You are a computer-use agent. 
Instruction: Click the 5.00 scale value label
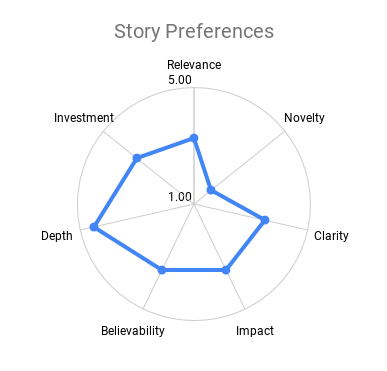pyautogui.click(x=180, y=80)
